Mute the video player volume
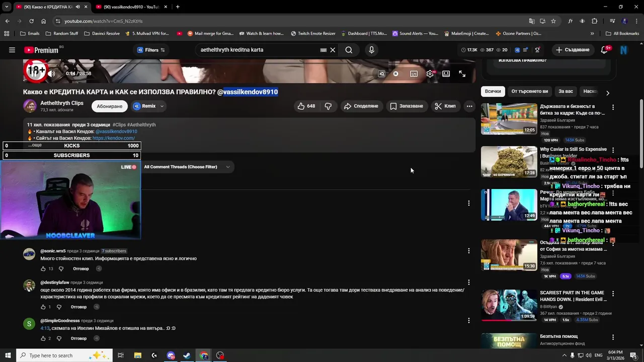 (51, 73)
